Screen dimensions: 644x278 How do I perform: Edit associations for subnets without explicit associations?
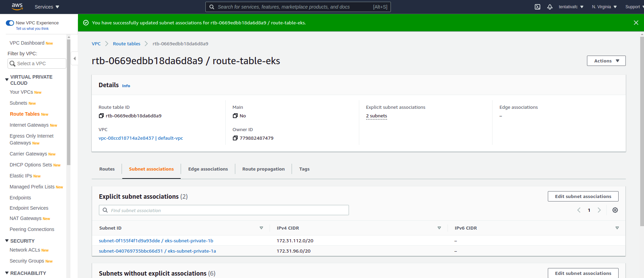[583, 273]
